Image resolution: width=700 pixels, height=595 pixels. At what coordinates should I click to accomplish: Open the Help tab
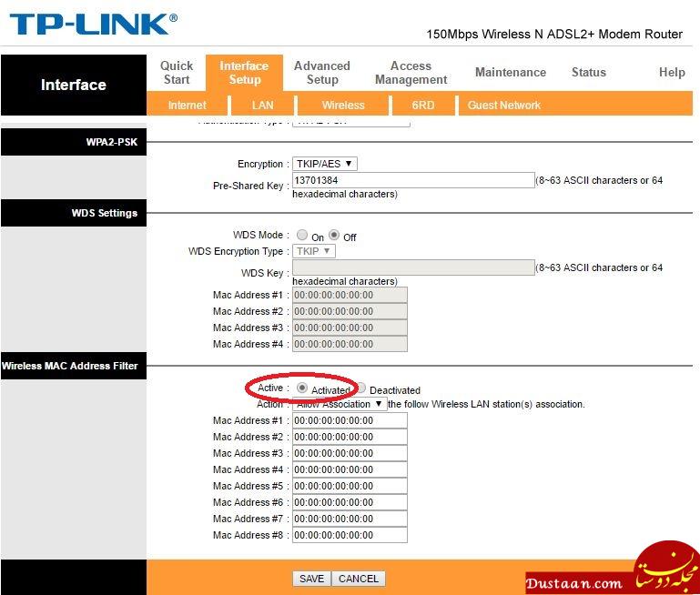coord(671,72)
